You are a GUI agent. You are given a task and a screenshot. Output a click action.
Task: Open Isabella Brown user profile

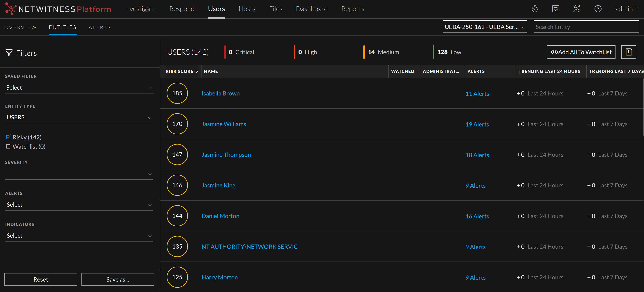(x=220, y=93)
